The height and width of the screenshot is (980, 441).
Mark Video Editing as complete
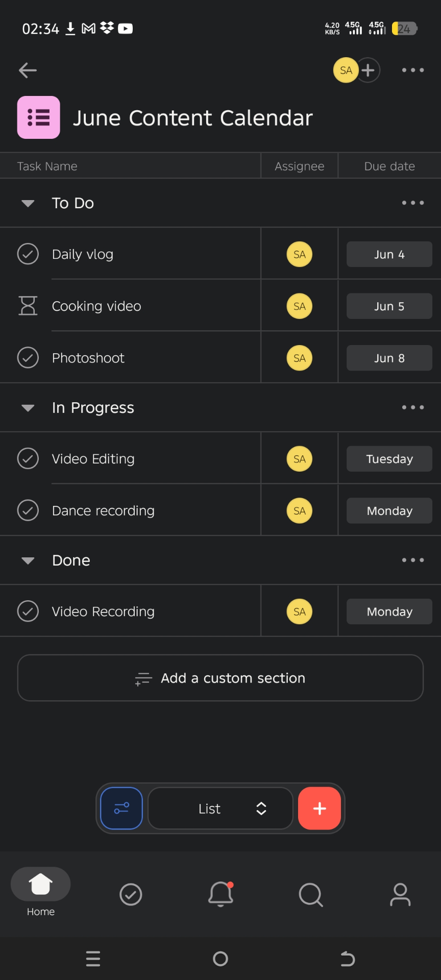point(28,458)
